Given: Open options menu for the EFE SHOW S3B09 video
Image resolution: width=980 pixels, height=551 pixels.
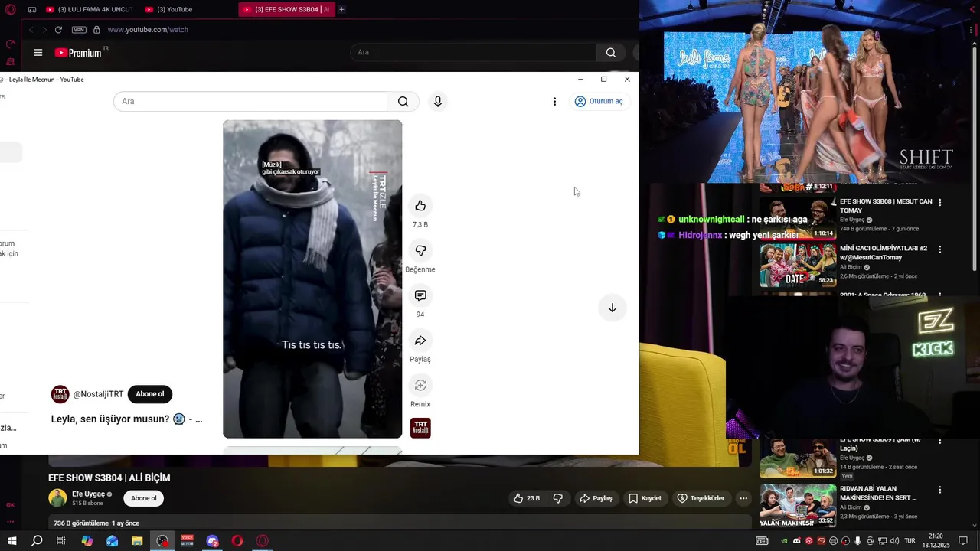Looking at the screenshot, I should pyautogui.click(x=940, y=443).
